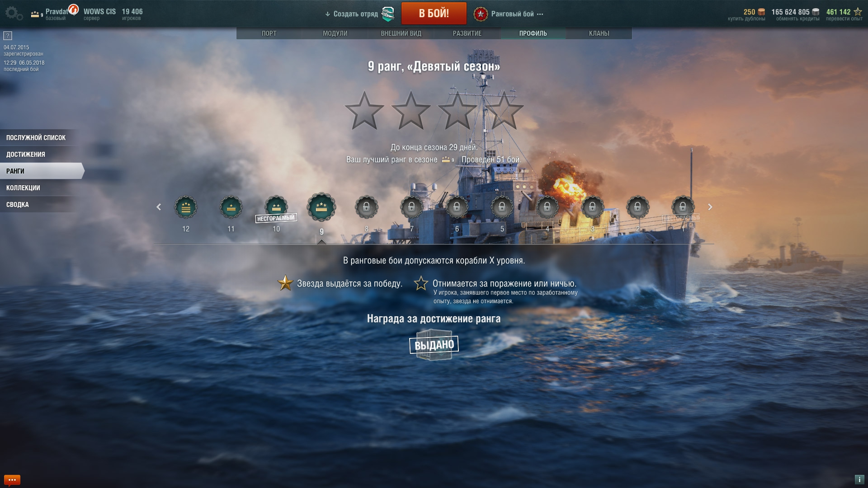Select the rank 10 НЕСГОРАЕМЫЙ badge
This screenshot has height=488, width=868.
276,208
